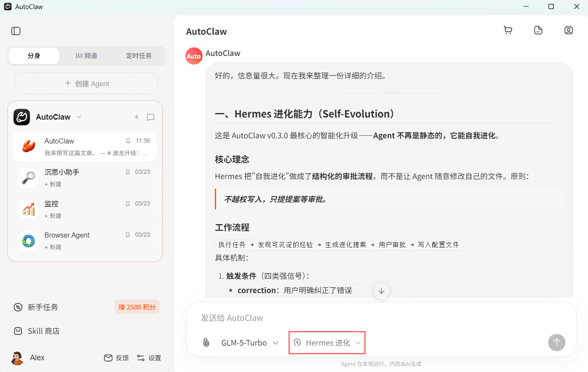Click the 11:56 timestamp on AutoClaw row
The width and height of the screenshot is (588, 372).
[x=143, y=141]
